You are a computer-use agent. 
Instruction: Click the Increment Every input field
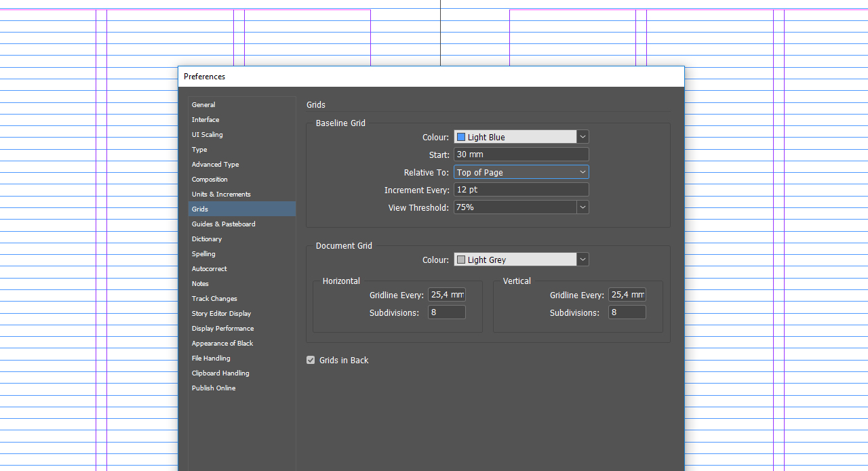521,190
